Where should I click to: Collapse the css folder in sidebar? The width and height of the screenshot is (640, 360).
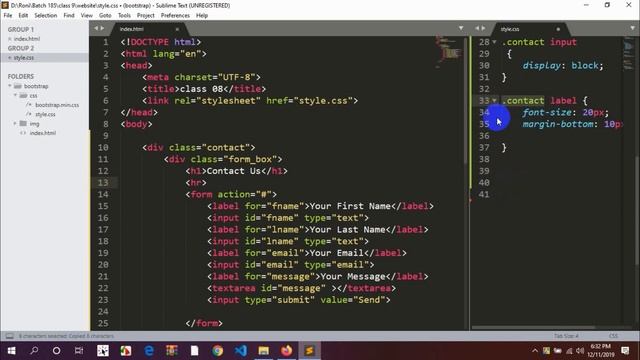click(x=16, y=96)
